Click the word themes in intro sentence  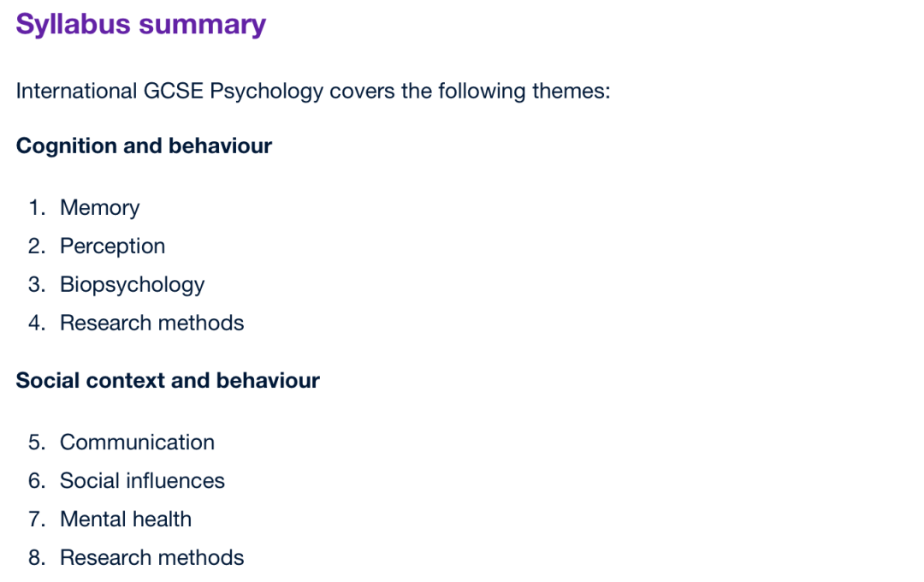point(571,92)
